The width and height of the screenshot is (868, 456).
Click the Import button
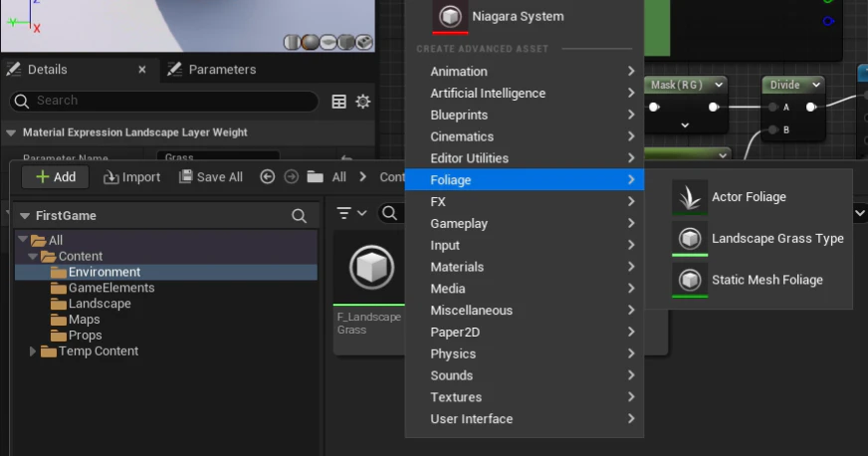pyautogui.click(x=131, y=177)
